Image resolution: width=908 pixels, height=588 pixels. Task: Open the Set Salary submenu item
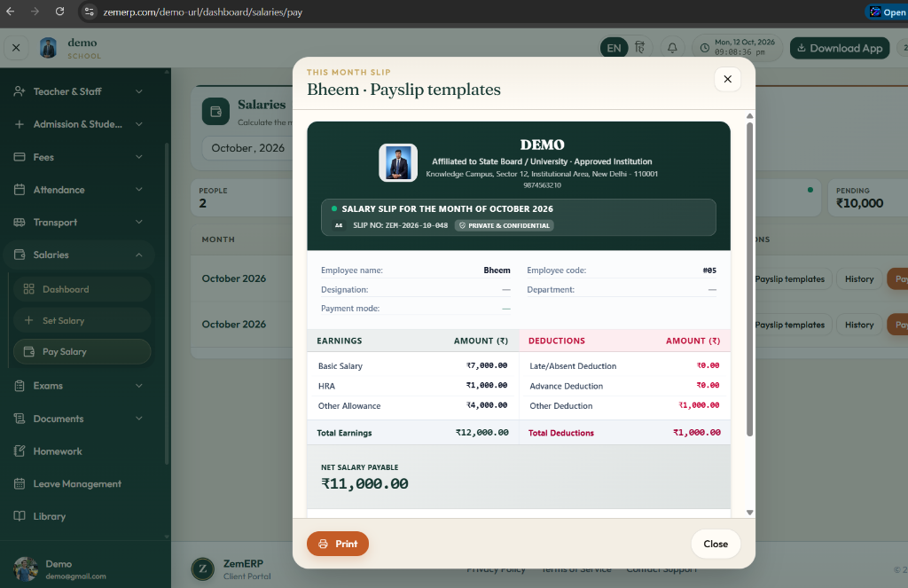[82, 320]
